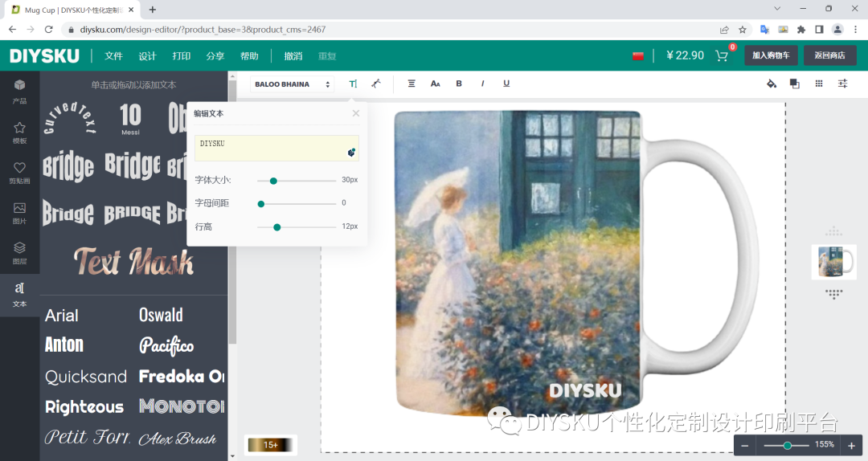
Task: Open the grid position icon
Action: 819,84
